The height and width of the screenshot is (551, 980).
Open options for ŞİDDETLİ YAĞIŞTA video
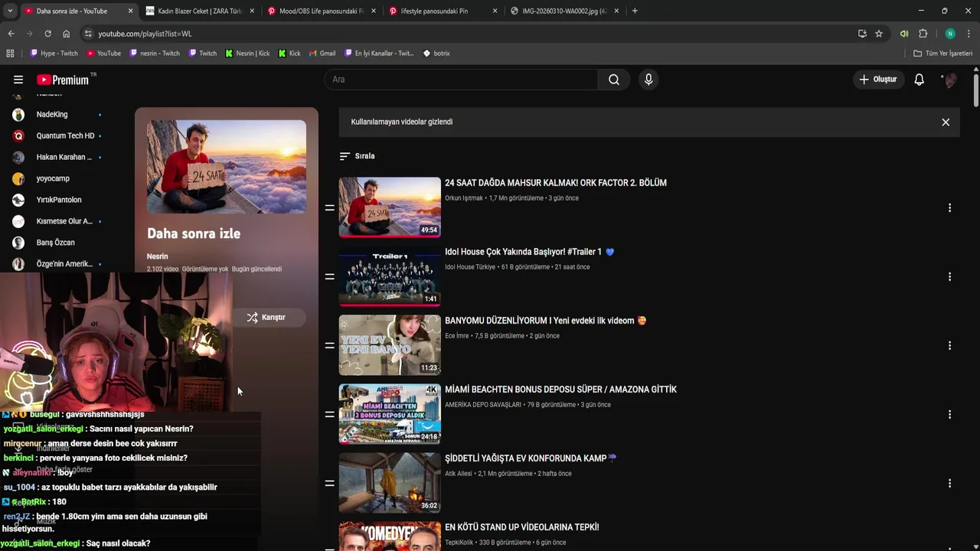pos(949,483)
